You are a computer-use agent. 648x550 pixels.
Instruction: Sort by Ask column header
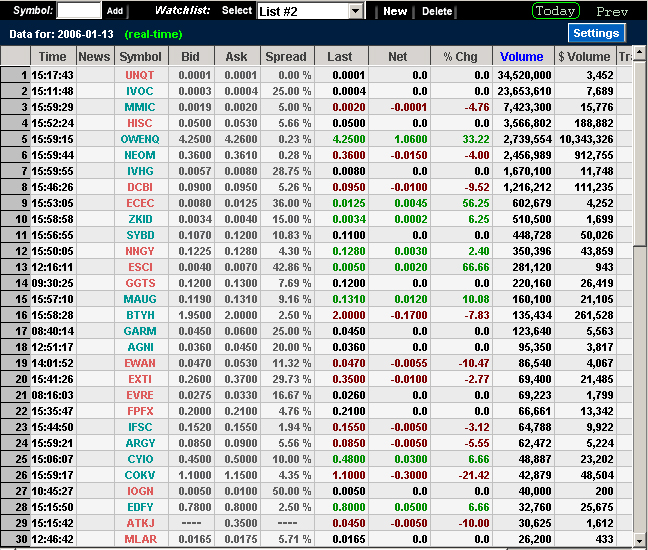(x=237, y=57)
